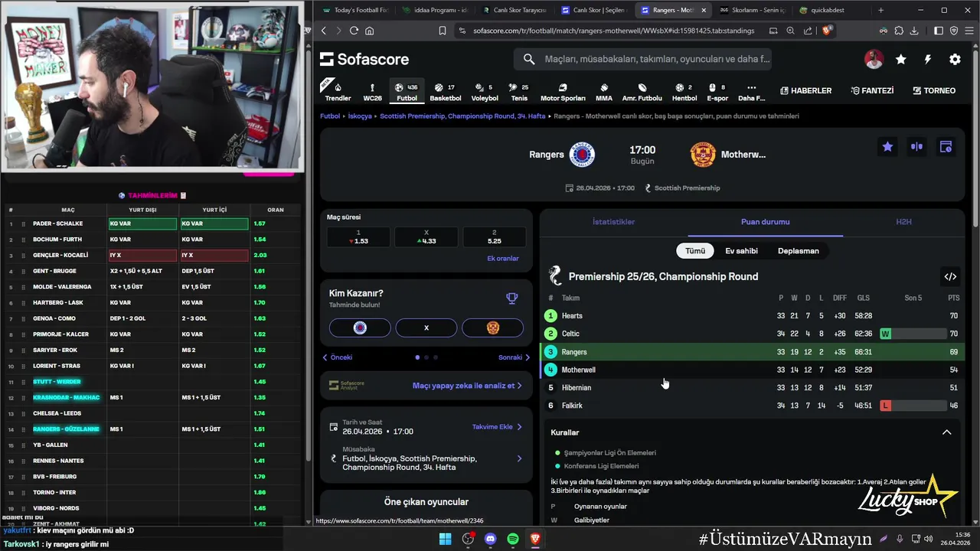Bookmark this page in the browser
Screen dimensions: 980x551
pyautogui.click(x=442, y=31)
